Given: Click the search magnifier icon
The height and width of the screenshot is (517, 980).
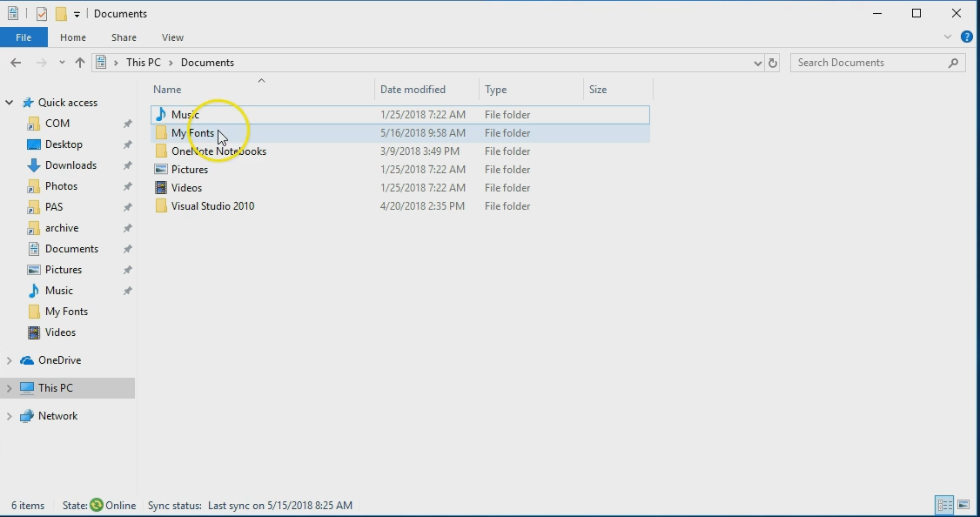Looking at the screenshot, I should tap(953, 63).
